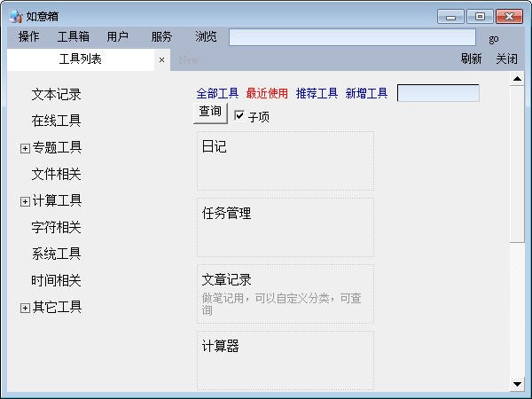The height and width of the screenshot is (399, 532).
Task: Select 文件相关 in the tree
Action: point(57,175)
